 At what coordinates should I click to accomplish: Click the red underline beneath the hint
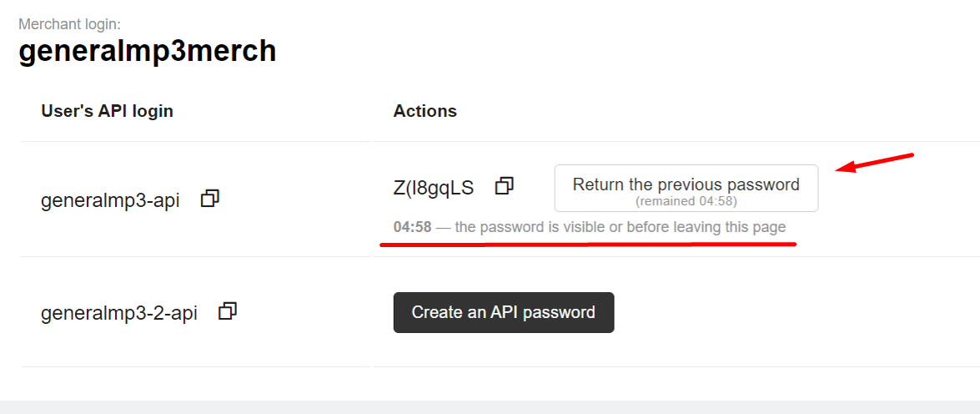588,245
